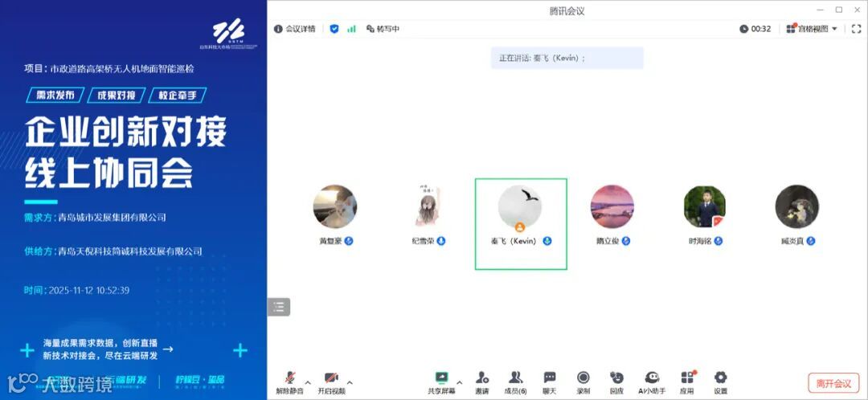This screenshot has width=868, height=400.
Task: Click microphone icon next to 纪雪荣
Action: (441, 241)
